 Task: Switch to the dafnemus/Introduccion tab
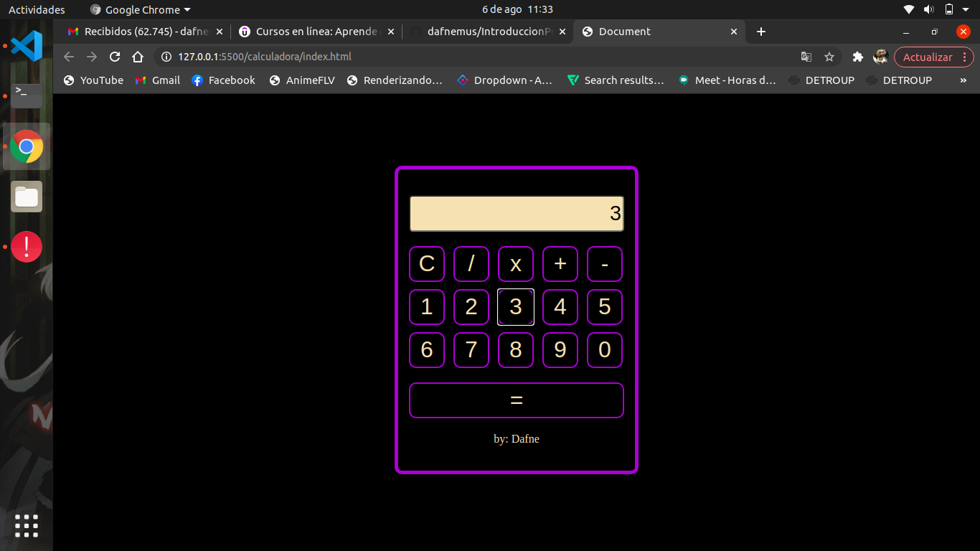coord(489,32)
